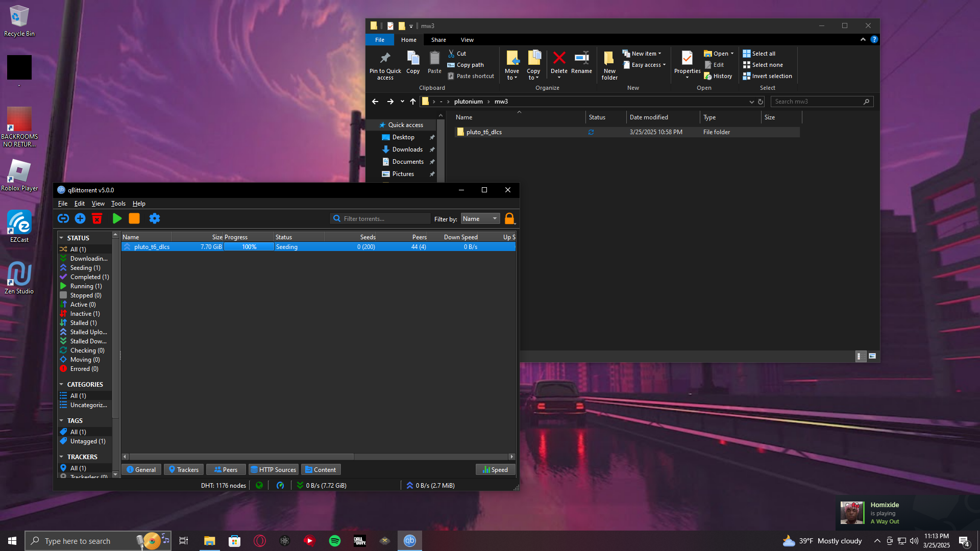The height and width of the screenshot is (551, 980).
Task: Select the Seeding (1) status filter
Action: tap(85, 268)
